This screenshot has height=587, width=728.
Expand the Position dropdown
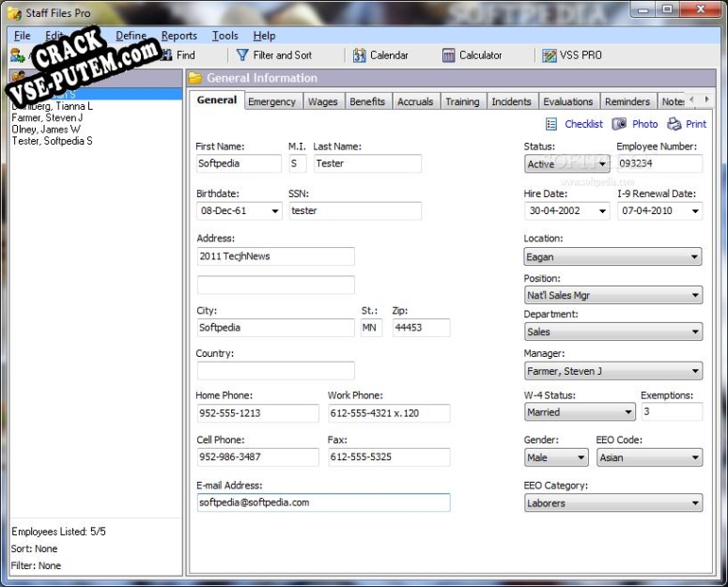coord(612,295)
